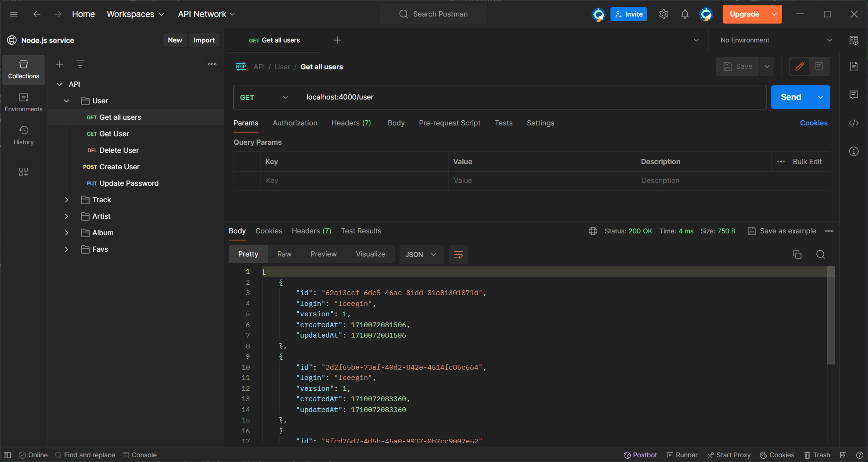Click the Search Postman box

(434, 14)
